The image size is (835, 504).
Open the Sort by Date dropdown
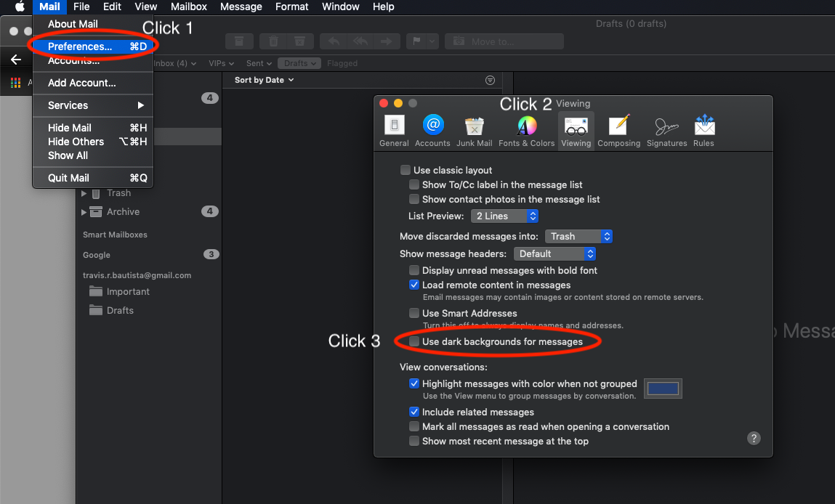264,80
